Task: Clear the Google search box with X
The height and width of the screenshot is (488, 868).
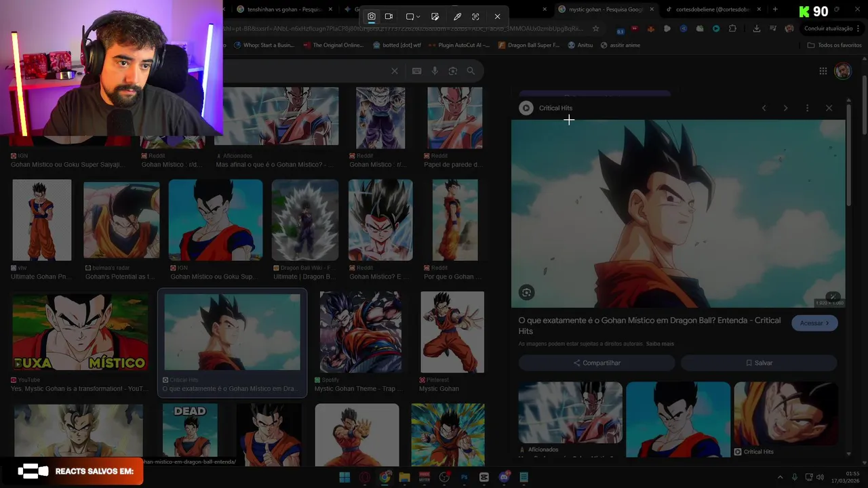Action: (395, 71)
